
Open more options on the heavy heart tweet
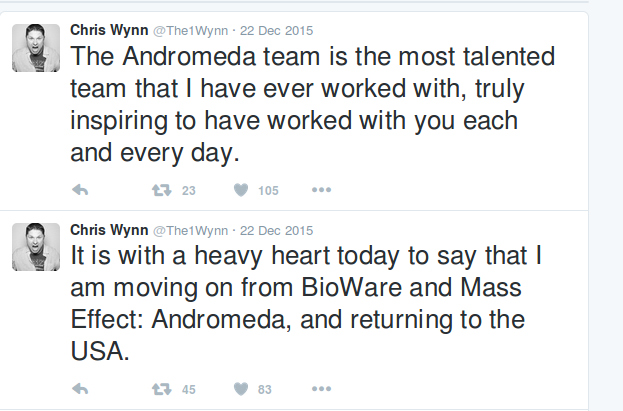pyautogui.click(x=320, y=389)
